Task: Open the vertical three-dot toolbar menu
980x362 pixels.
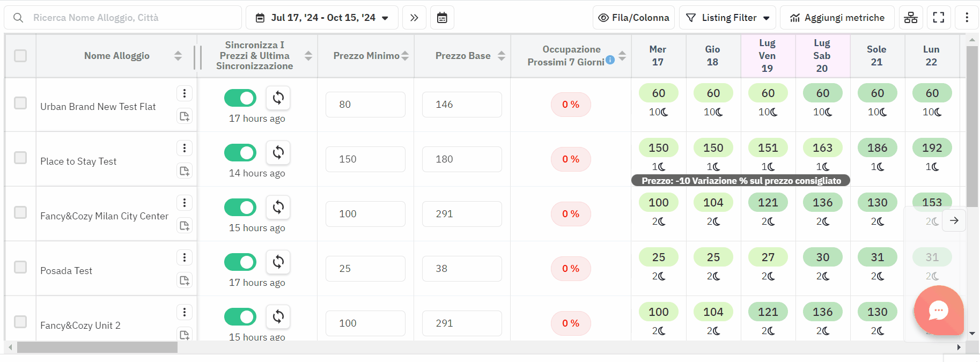Action: [967, 18]
